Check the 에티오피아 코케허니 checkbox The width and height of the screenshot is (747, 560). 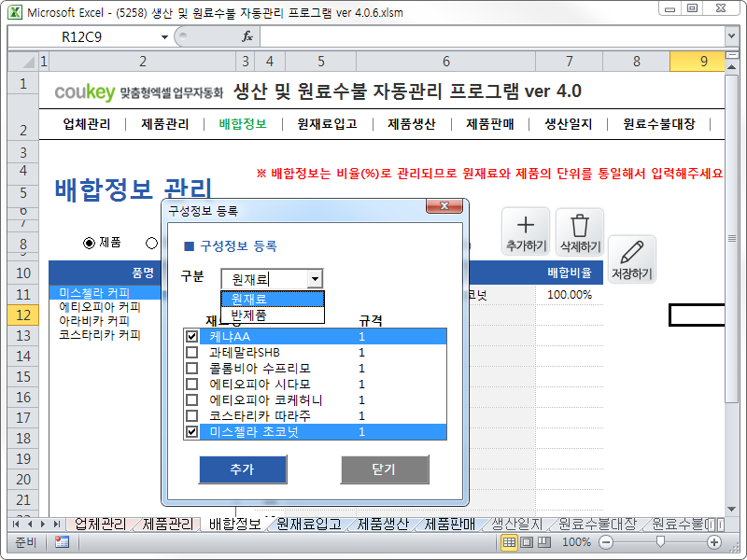click(x=192, y=400)
